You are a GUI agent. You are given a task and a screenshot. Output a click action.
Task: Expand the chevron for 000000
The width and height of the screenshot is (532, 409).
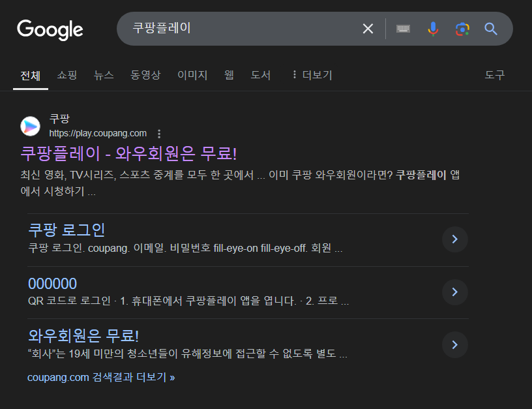tap(455, 292)
